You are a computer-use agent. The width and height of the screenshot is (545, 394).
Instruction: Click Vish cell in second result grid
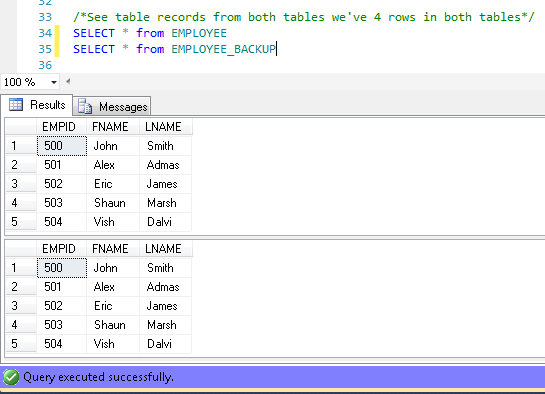[113, 344]
